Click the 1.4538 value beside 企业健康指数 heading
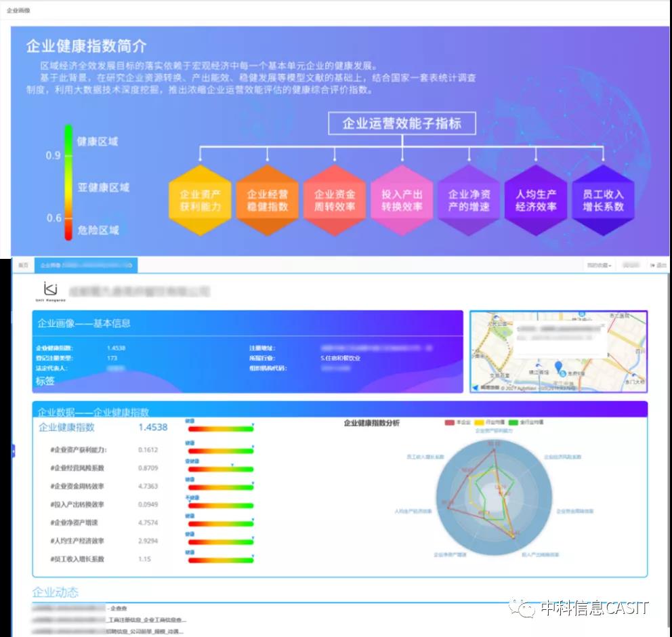 [153, 428]
